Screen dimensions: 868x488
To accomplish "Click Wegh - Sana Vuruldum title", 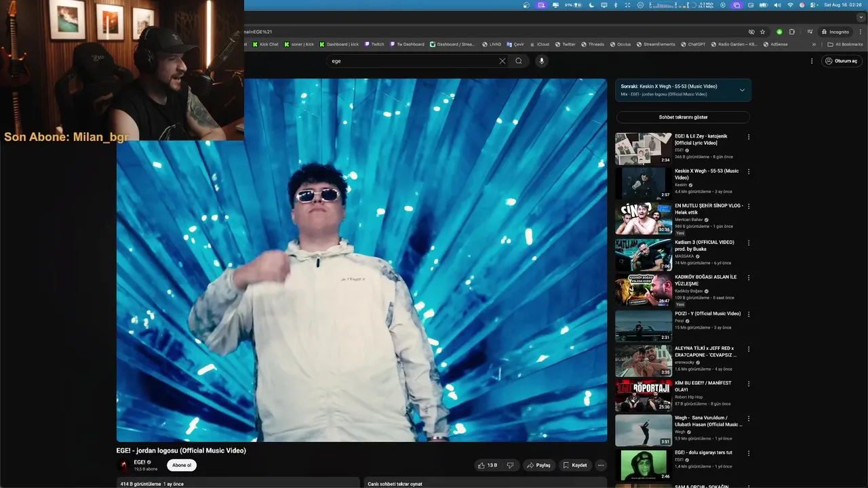I will [x=708, y=421].
